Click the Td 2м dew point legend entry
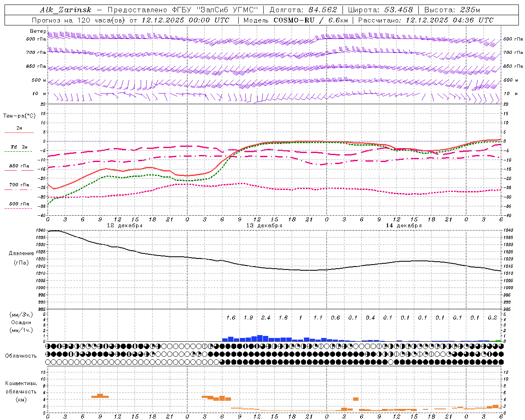This screenshot has width=525, height=420. coord(19,147)
